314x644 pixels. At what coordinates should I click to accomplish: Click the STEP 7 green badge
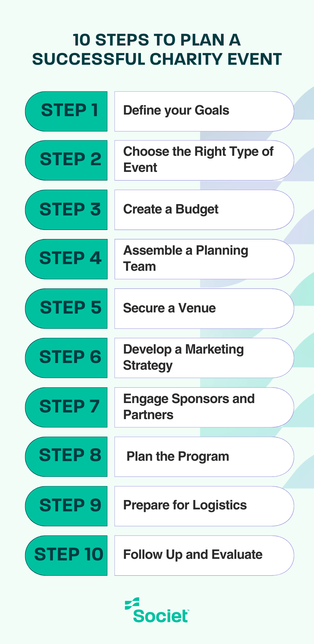pyautogui.click(x=67, y=407)
